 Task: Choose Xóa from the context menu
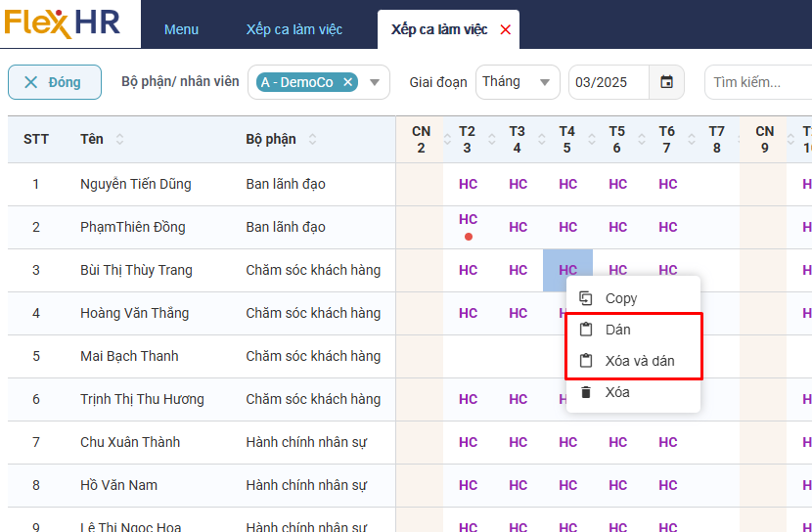pyautogui.click(x=633, y=392)
